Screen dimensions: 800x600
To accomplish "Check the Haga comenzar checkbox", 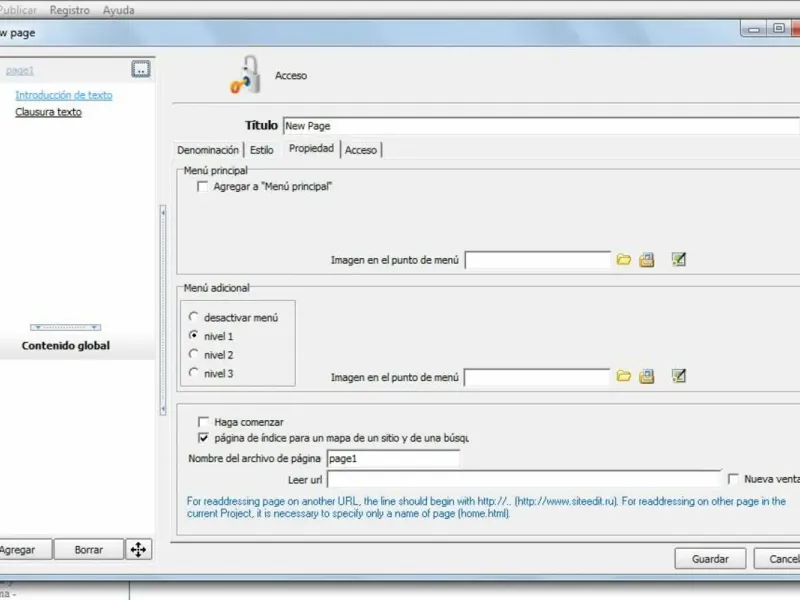I will pyautogui.click(x=203, y=422).
